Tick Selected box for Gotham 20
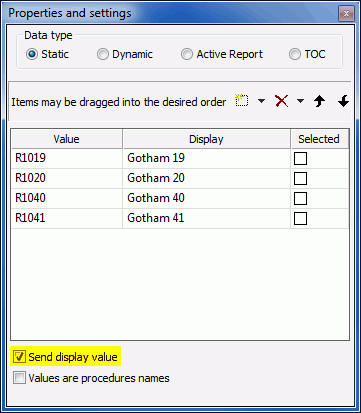Image resolution: width=361 pixels, height=413 pixels. pos(300,179)
